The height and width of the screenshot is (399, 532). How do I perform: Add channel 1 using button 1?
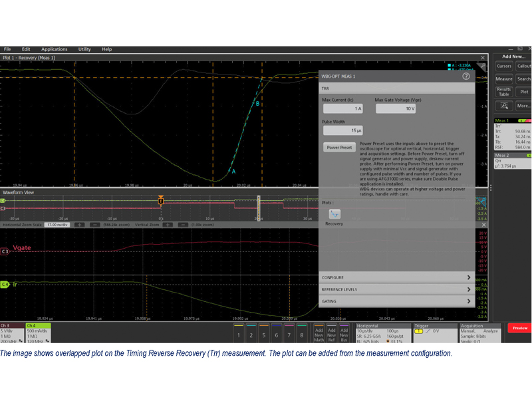point(238,335)
